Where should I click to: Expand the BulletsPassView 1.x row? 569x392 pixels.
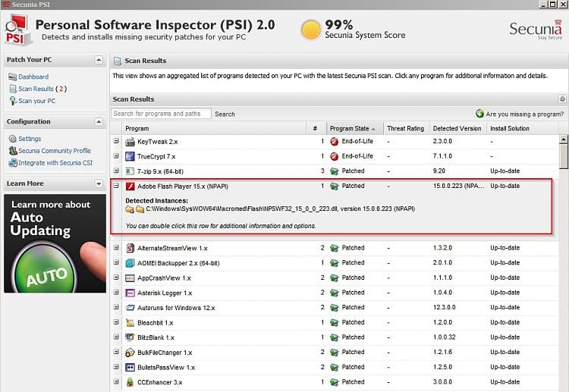(116, 367)
